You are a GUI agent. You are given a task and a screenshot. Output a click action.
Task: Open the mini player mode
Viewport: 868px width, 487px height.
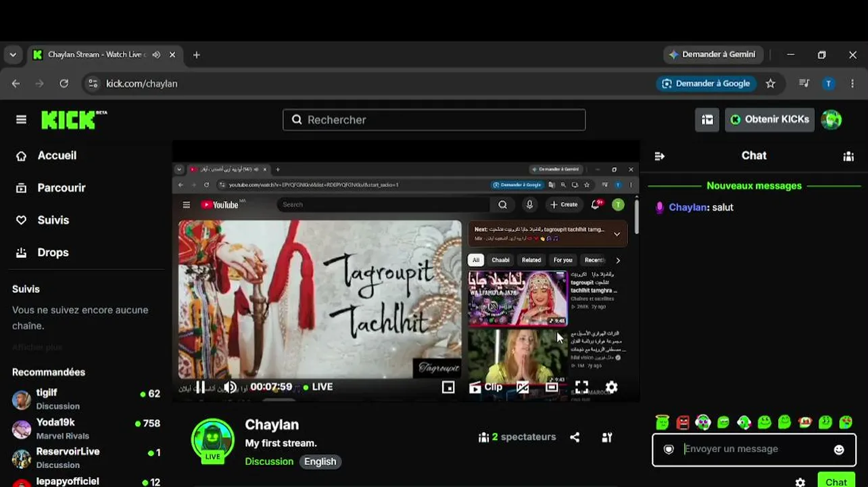coord(448,387)
